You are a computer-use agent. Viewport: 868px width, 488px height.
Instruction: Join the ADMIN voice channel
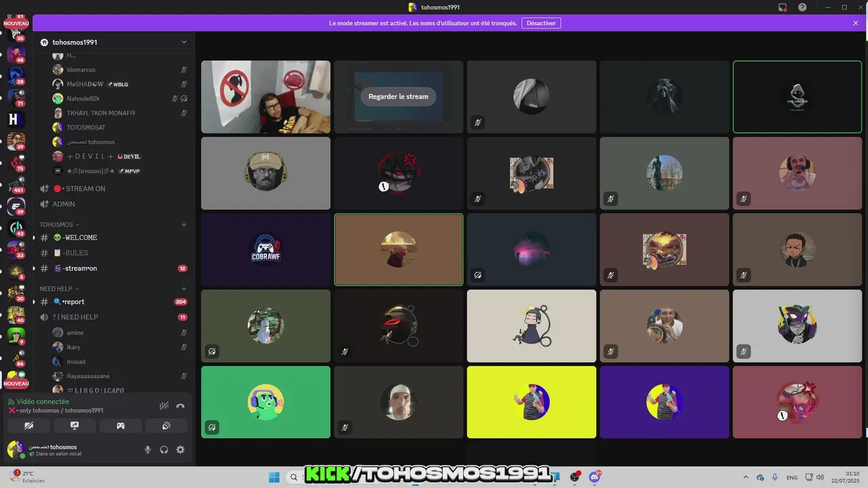114,204
